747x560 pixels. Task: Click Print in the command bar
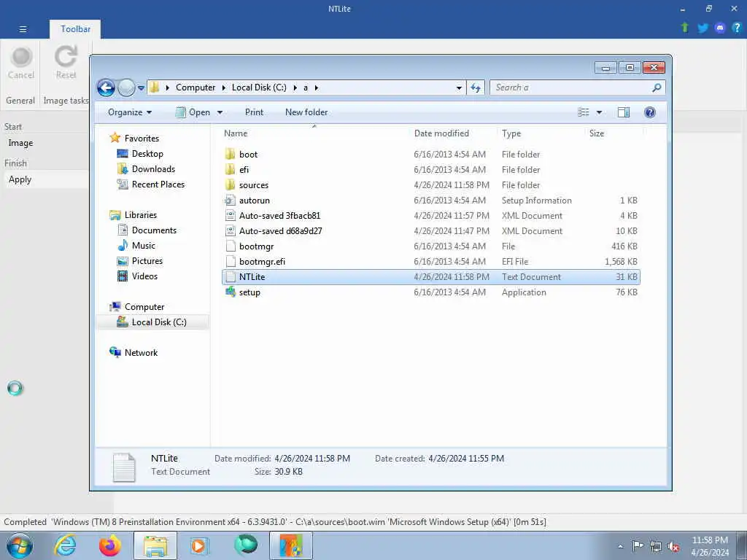pos(254,112)
